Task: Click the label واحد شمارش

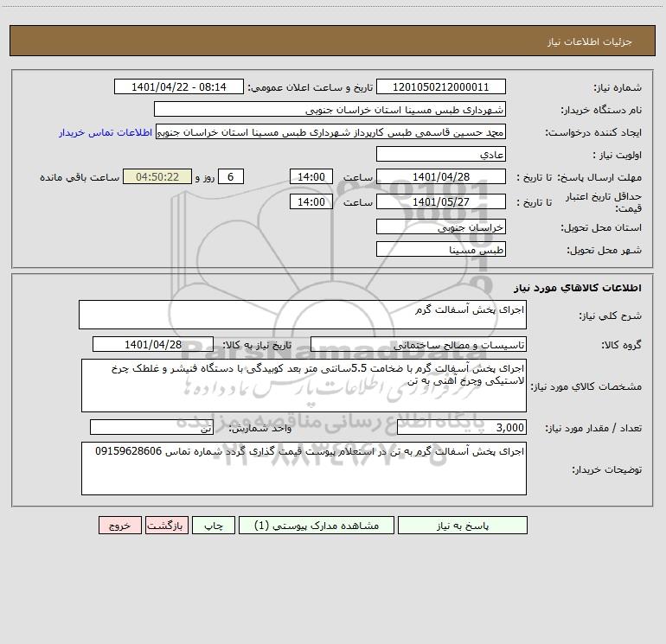Action: pos(260,429)
